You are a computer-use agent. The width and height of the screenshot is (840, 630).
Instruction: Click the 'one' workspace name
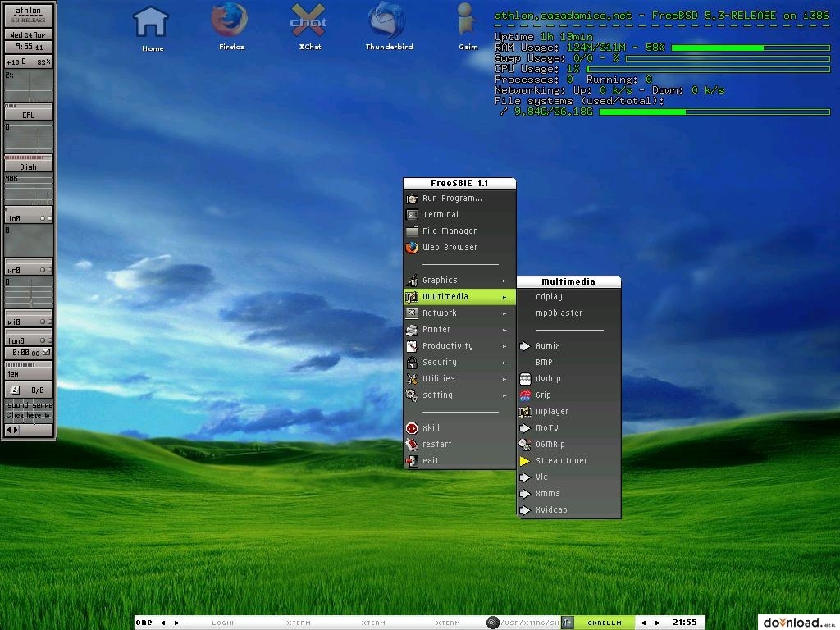pyautogui.click(x=144, y=623)
